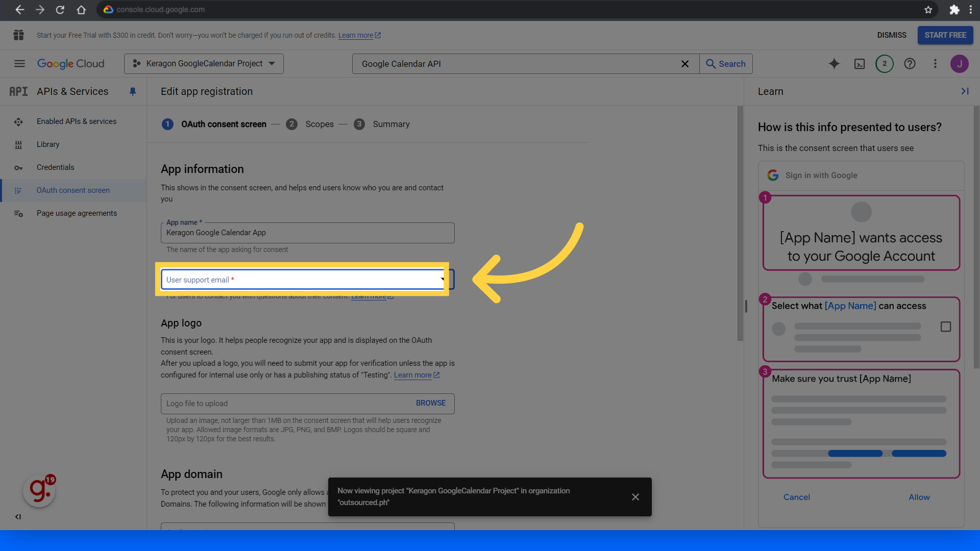The width and height of the screenshot is (980, 551).
Task: Click Cancel in the consent preview
Action: tap(796, 497)
